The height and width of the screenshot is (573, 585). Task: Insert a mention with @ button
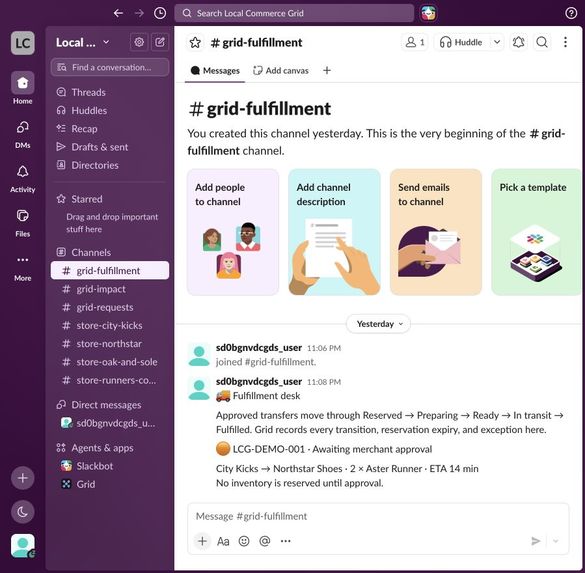click(265, 541)
